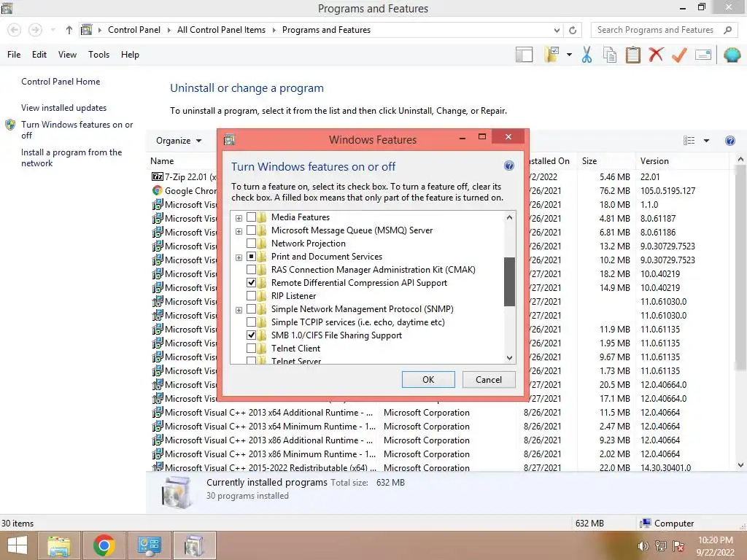Click the Copy toolbar icon
Screen dimensions: 747x560
click(x=609, y=55)
